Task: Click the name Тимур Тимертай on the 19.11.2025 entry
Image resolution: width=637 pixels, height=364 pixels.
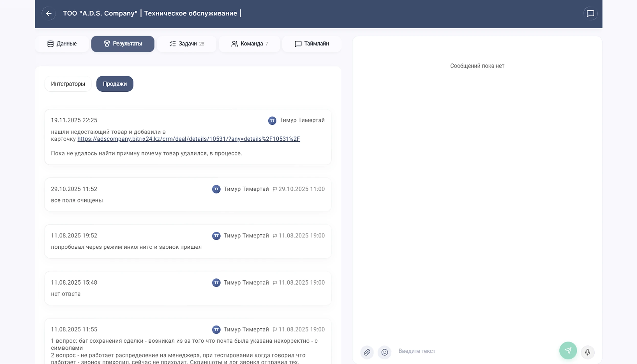Action: [x=302, y=120]
